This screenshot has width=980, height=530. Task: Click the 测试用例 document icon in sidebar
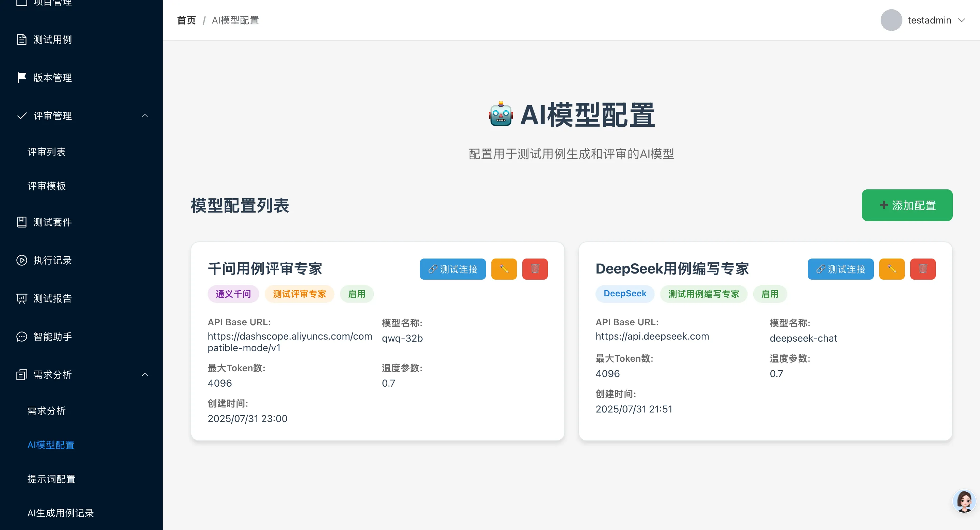(22, 40)
